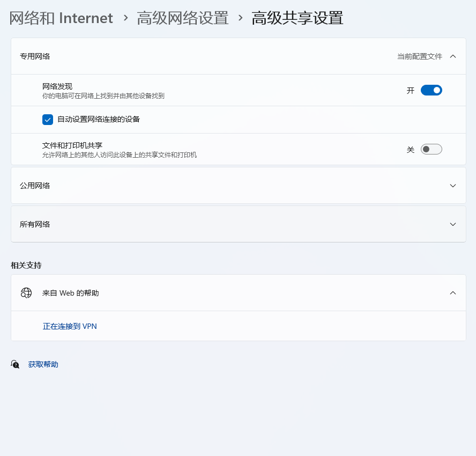Collapse the 来自 Web 的帮助 section chevron
The width and height of the screenshot is (476, 456).
coord(452,293)
